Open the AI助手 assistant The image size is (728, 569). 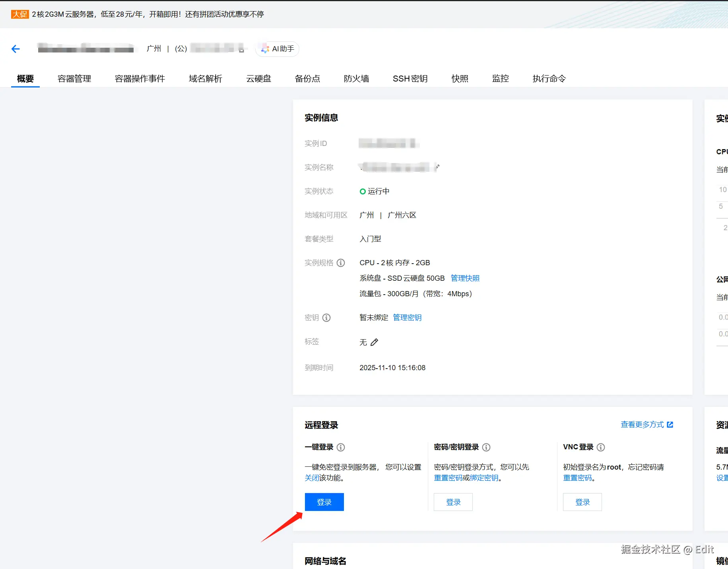pyautogui.click(x=278, y=49)
